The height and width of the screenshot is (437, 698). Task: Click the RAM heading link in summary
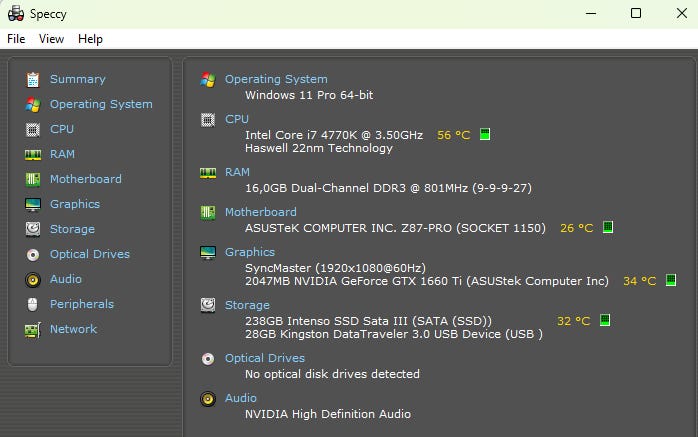pyautogui.click(x=237, y=172)
